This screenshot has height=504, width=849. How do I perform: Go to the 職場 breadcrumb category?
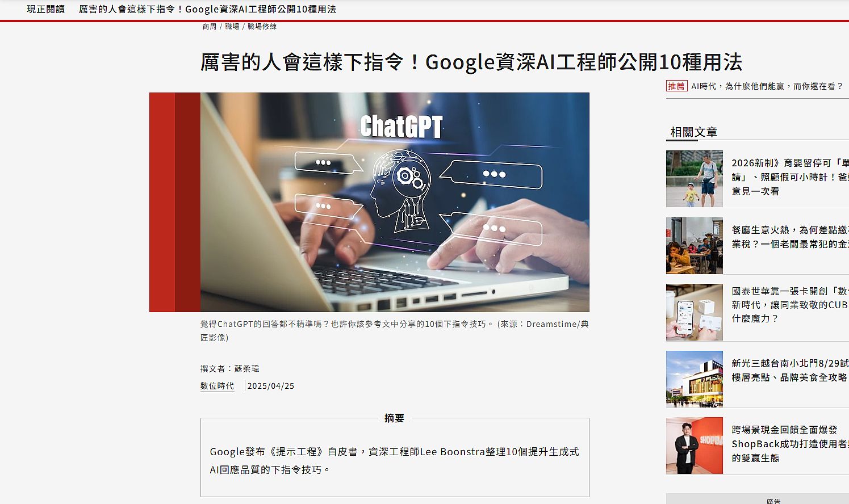click(232, 27)
